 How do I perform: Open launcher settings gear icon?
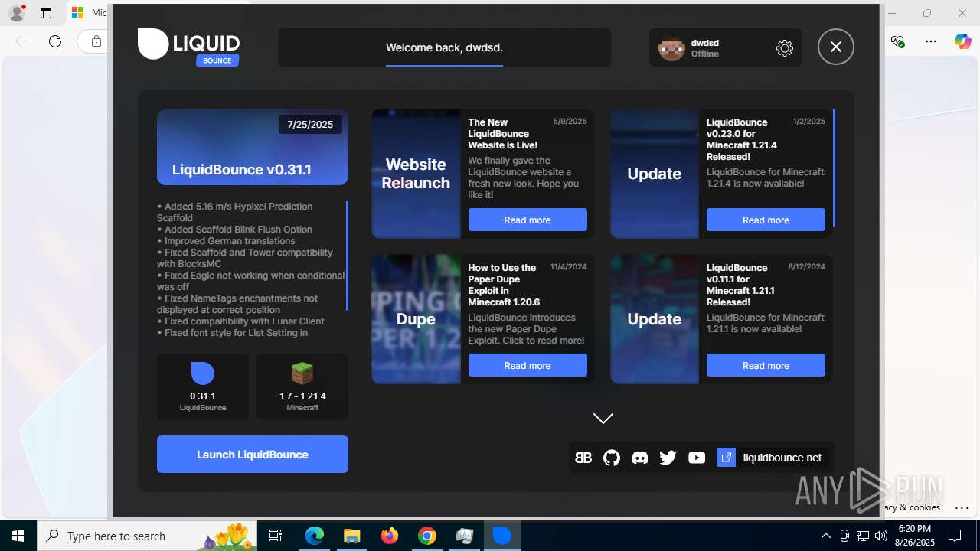point(785,48)
